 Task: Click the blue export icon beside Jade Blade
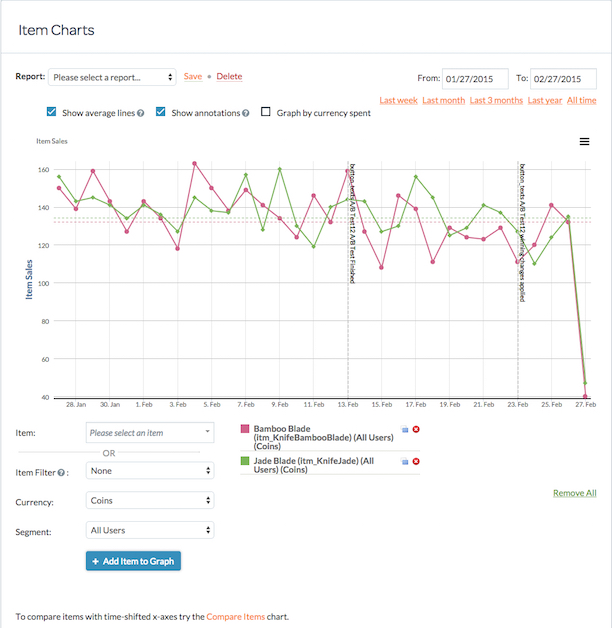point(405,461)
